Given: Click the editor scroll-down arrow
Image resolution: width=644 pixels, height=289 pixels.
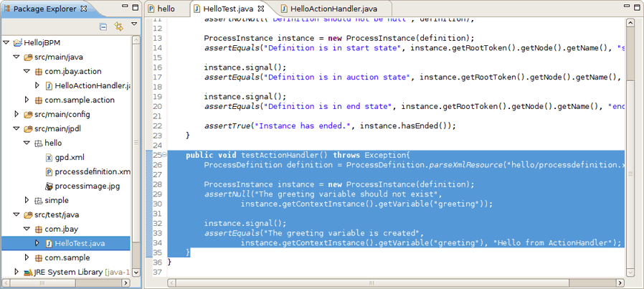Looking at the screenshot, I should coord(630,273).
